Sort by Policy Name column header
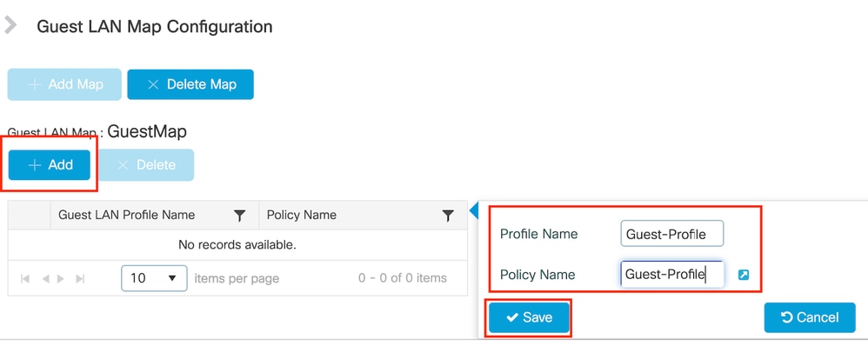This screenshot has height=346, width=868. coord(301,215)
